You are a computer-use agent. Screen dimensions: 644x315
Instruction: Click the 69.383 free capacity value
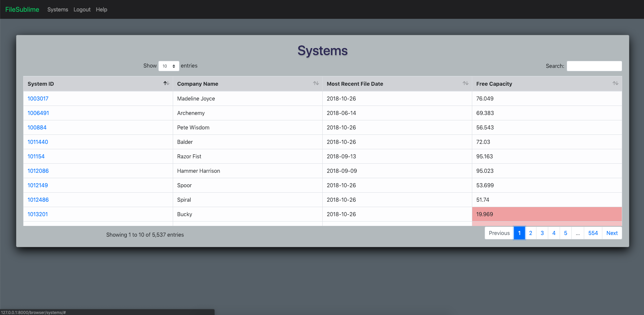click(485, 113)
